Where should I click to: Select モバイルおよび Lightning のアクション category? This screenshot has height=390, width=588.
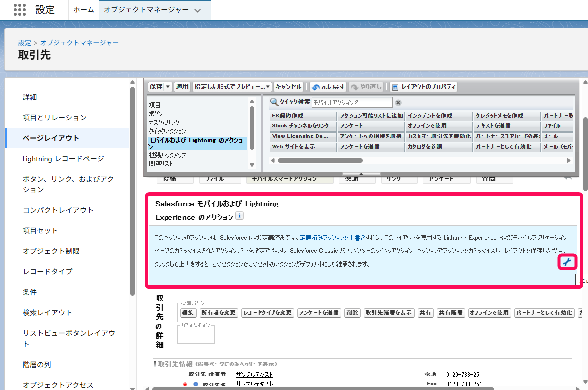[198, 143]
